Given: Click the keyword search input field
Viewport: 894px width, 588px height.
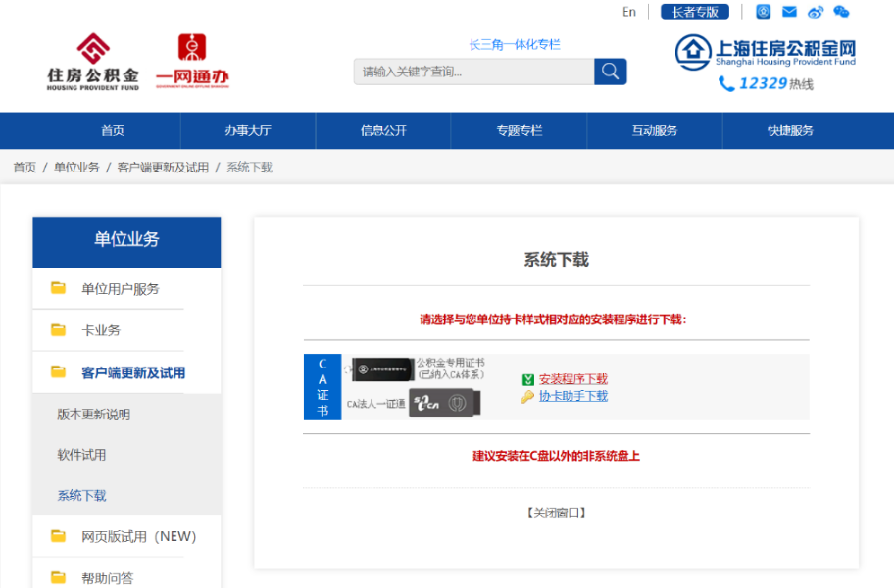Looking at the screenshot, I should pos(473,72).
